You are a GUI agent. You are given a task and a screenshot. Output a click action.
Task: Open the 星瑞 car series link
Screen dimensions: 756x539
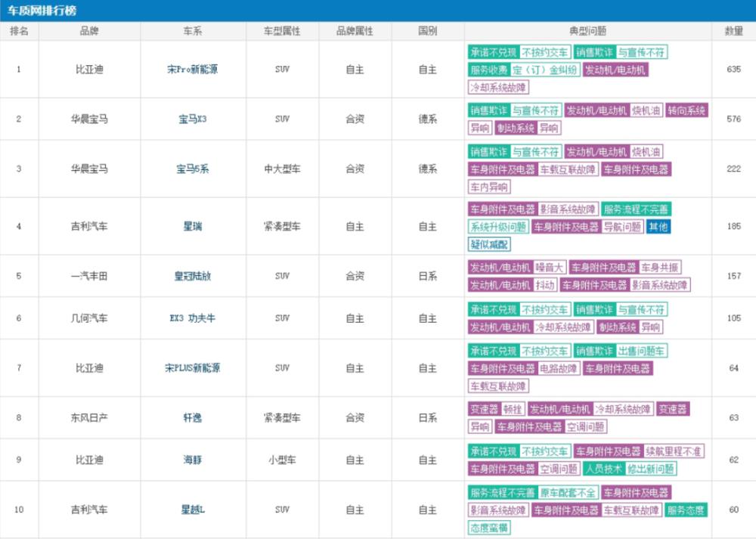point(192,226)
